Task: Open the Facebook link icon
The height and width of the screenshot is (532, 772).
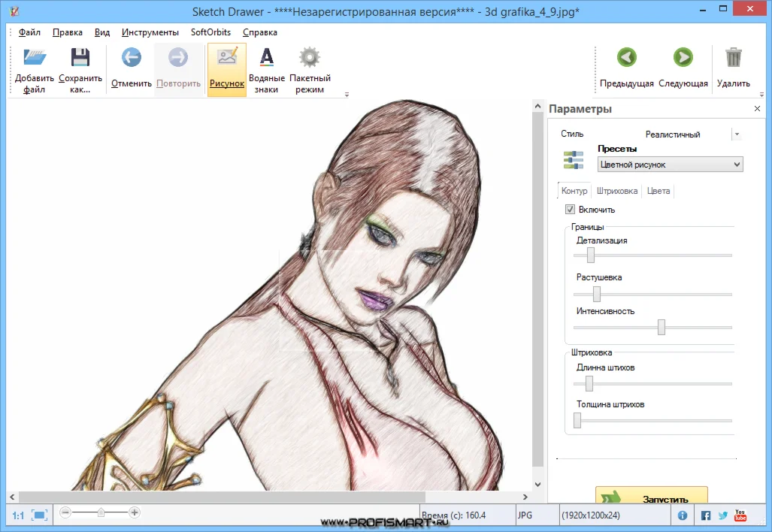Action: (x=705, y=515)
